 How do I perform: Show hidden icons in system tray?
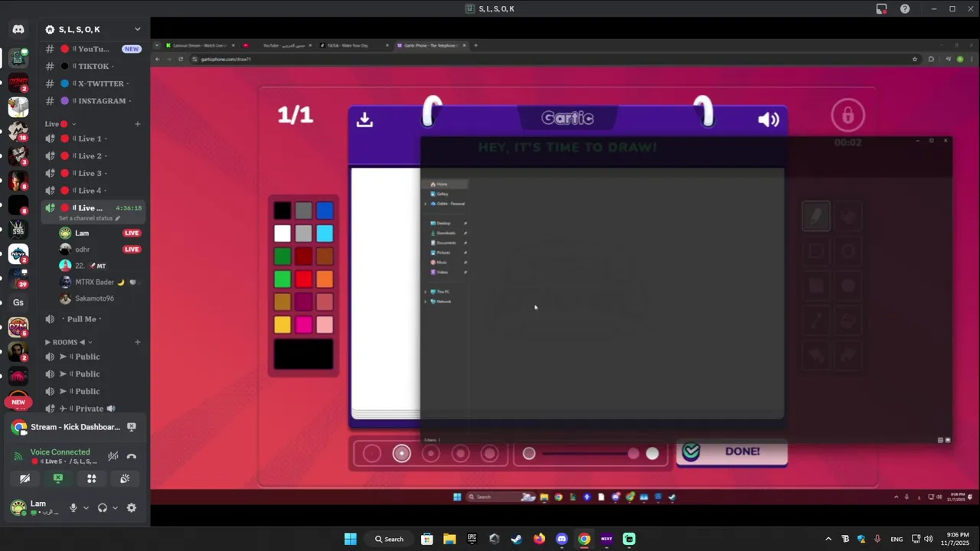[828, 539]
